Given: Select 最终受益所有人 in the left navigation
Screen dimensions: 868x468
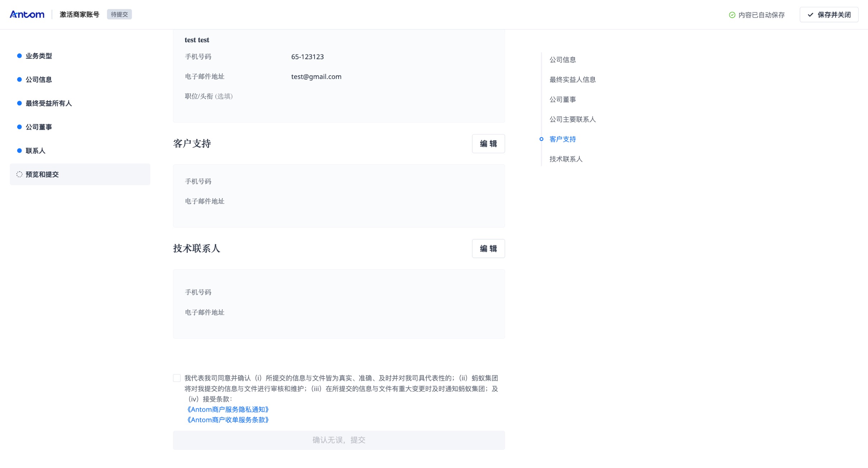Looking at the screenshot, I should [48, 103].
